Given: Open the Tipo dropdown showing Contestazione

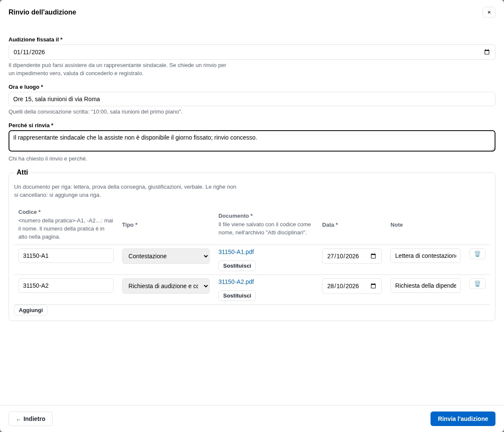Looking at the screenshot, I should point(166,256).
